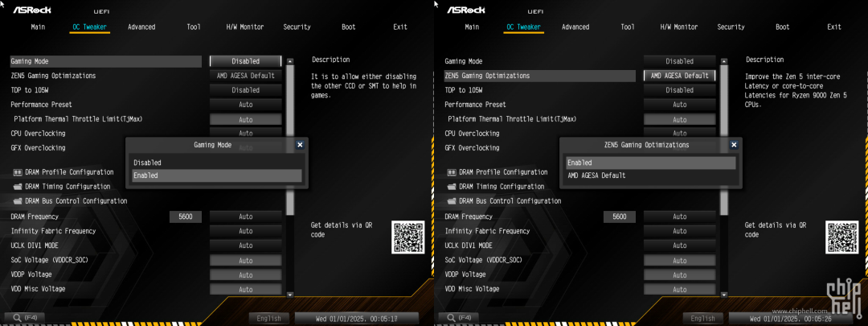
Task: Click scroll-up arrow in left screen list
Action: [x=290, y=61]
